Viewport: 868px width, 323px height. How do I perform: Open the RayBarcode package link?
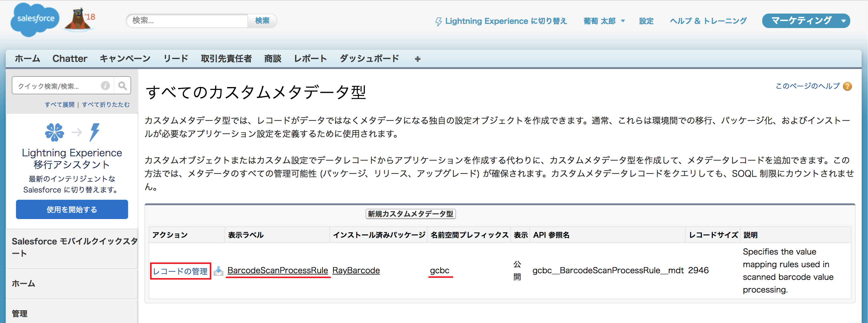pos(356,271)
